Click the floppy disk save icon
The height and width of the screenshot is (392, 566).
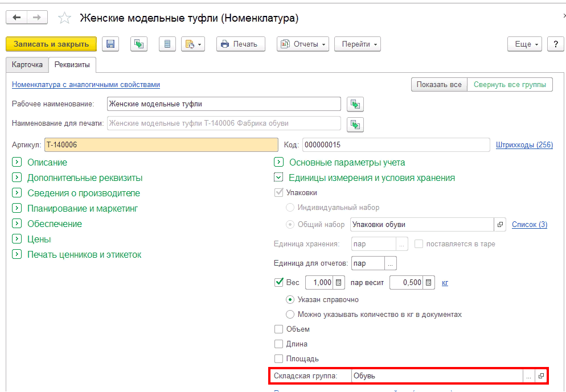coord(110,44)
